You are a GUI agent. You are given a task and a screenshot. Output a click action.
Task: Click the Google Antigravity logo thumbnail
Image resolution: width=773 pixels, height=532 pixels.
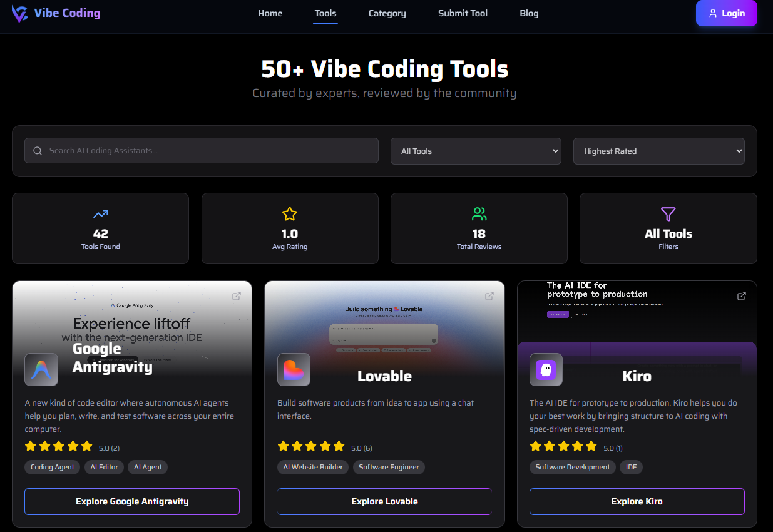point(41,369)
